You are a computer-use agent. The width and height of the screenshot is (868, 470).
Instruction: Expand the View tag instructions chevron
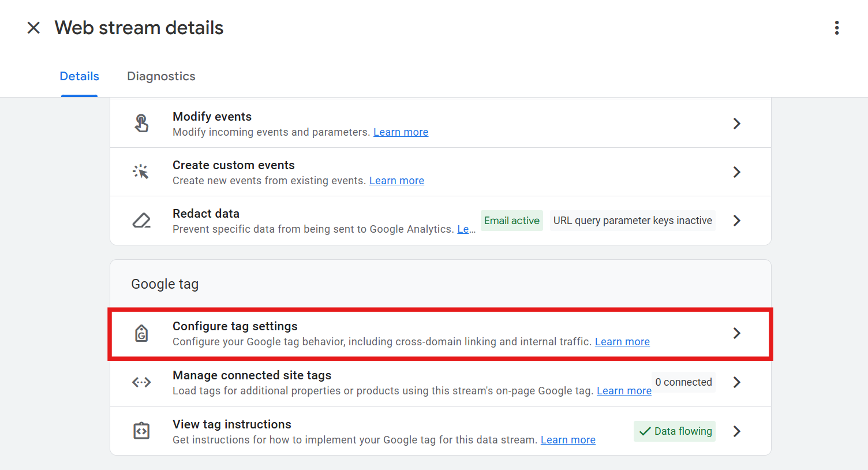click(x=736, y=431)
